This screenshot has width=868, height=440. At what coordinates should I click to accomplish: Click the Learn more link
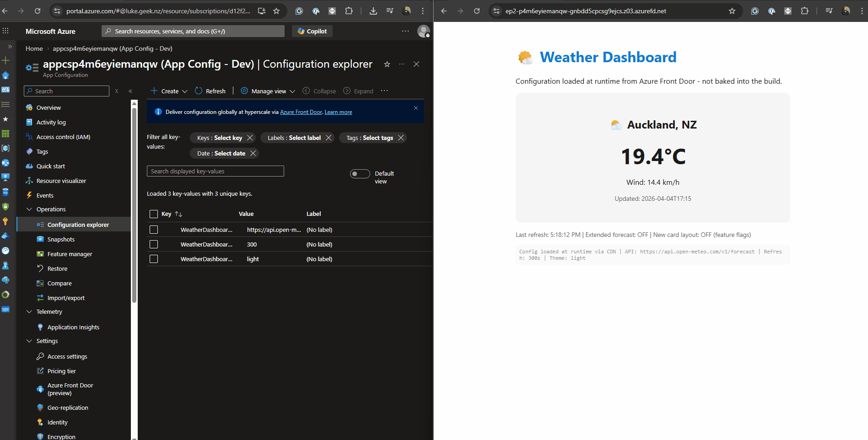tap(338, 112)
